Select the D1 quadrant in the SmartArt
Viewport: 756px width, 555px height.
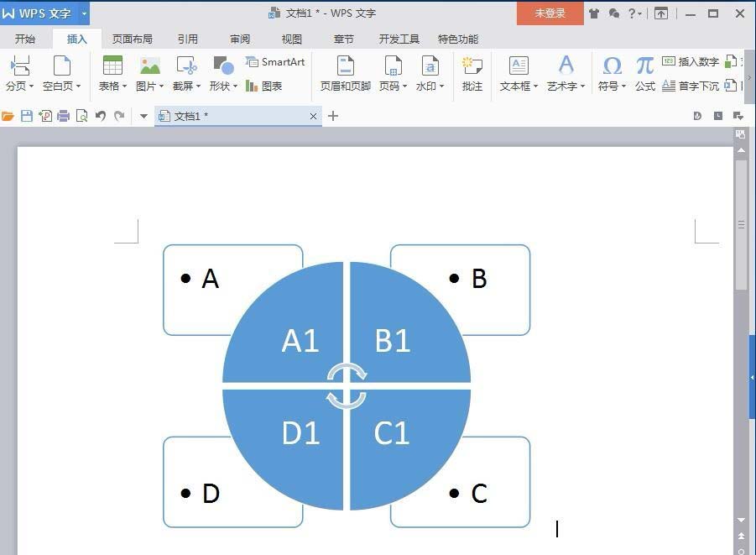pyautogui.click(x=300, y=433)
